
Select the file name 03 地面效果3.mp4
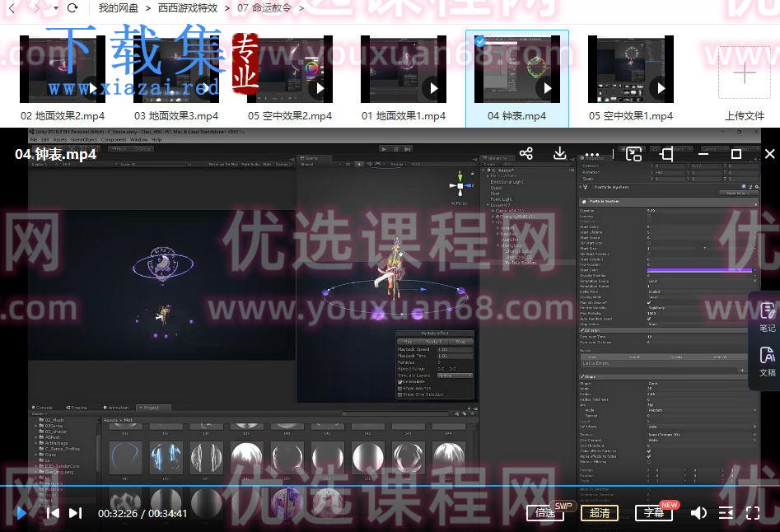point(176,116)
